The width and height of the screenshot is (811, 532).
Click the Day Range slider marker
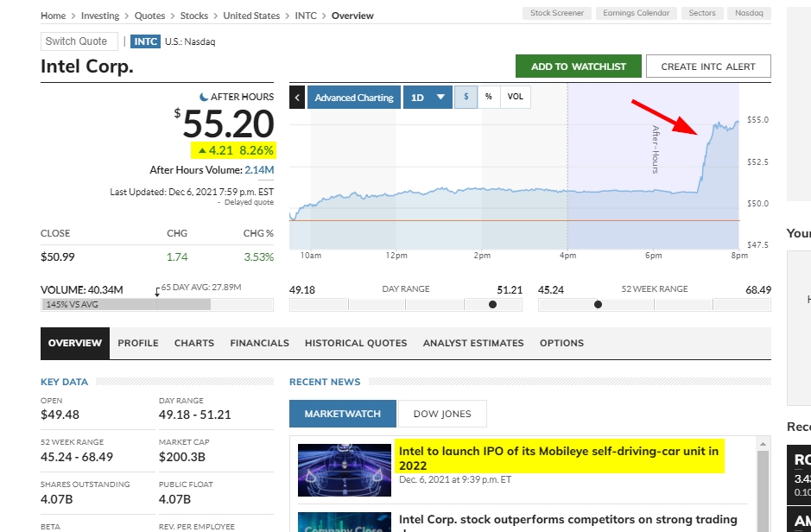[493, 304]
